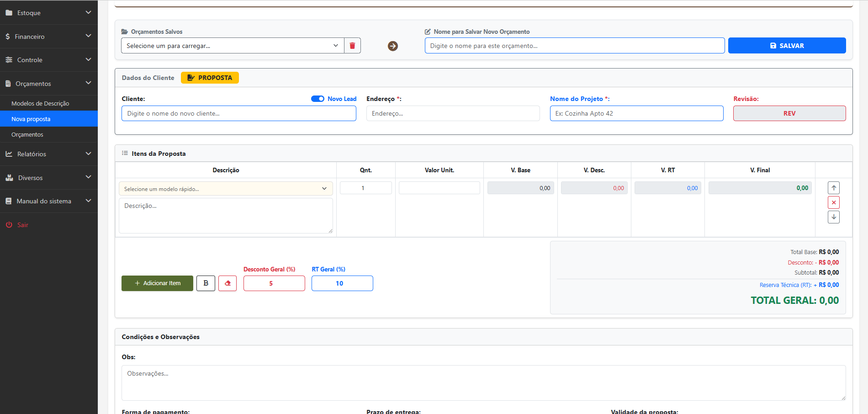
Task: Open the Orçamentos Salvos dropdown
Action: pyautogui.click(x=233, y=46)
